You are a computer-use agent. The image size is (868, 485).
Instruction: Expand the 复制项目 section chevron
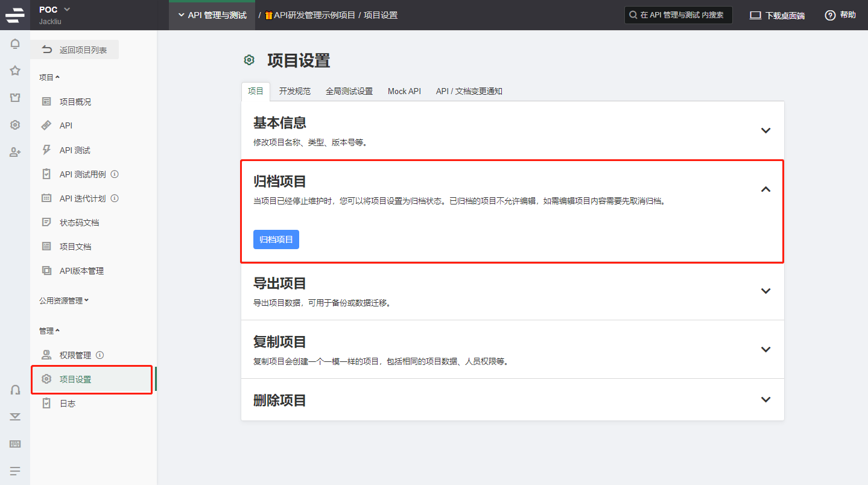coord(765,349)
